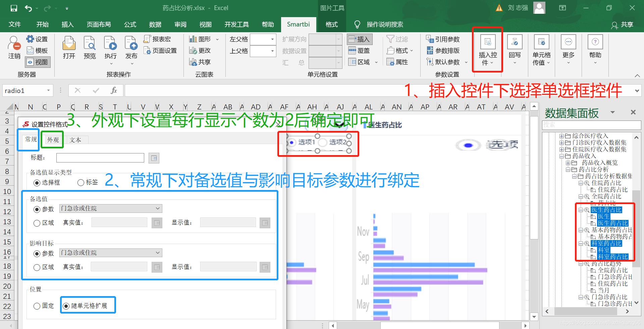Open the Name Box dropdown arrow
644x329 pixels.
48,91
